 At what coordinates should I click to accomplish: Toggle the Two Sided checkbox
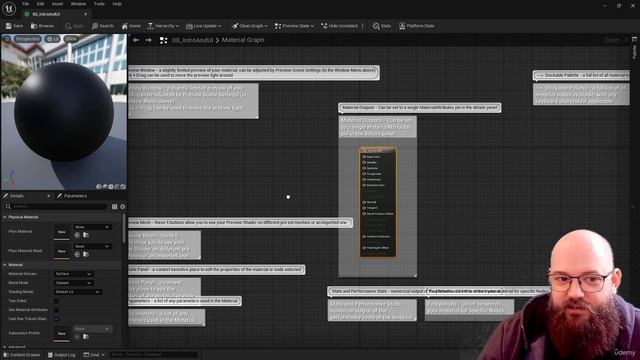coord(57,301)
